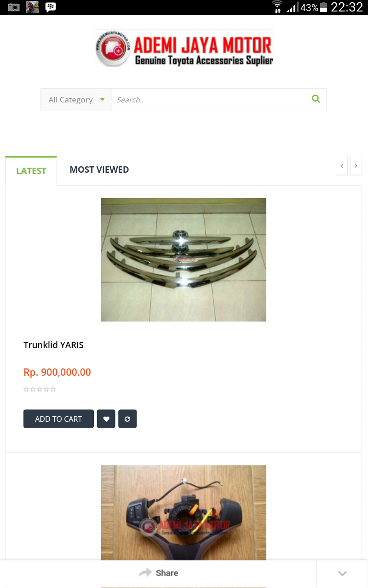Open the chrome trunklid product image

pos(184,260)
